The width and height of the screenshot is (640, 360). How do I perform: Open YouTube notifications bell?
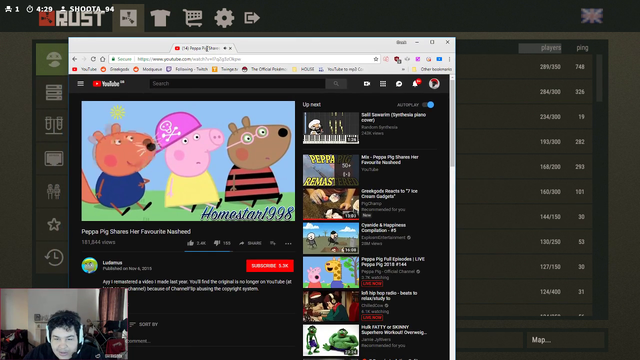pos(415,84)
